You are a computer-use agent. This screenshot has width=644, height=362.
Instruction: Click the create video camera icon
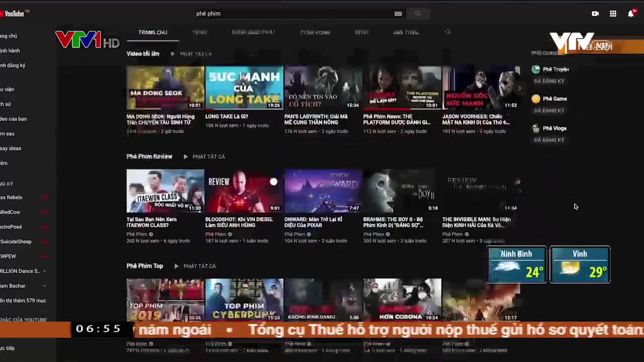pyautogui.click(x=595, y=14)
